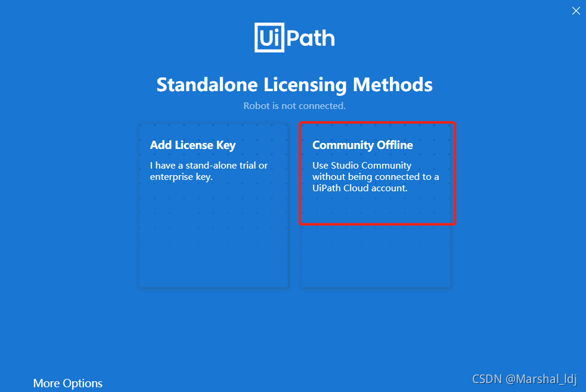This screenshot has height=392, width=586.
Task: Close the licensing dialog with X
Action: click(576, 11)
